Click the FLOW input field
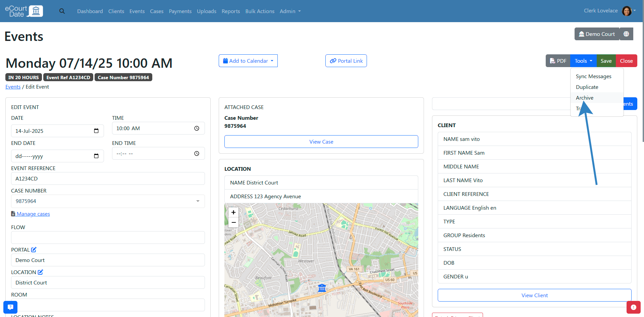 (108, 237)
